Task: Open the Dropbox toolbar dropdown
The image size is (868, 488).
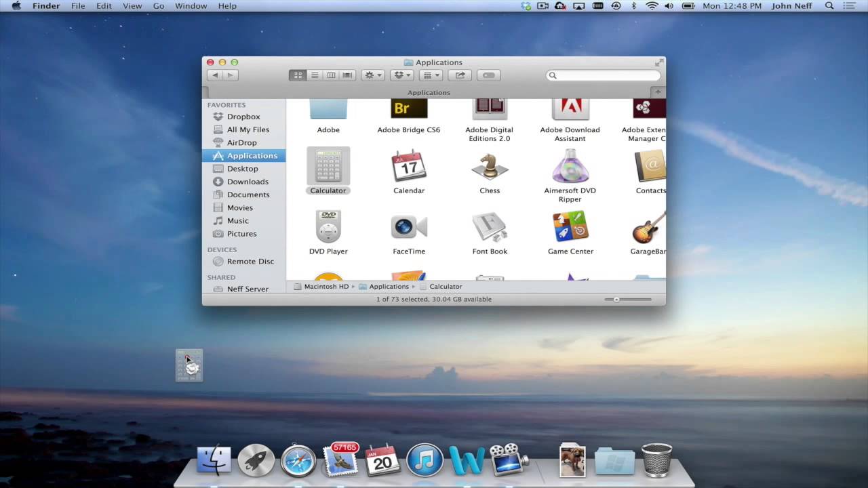Action: point(402,75)
